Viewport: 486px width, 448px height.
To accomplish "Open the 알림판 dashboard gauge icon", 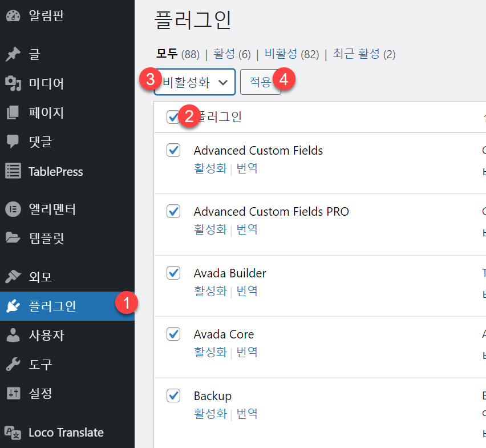I will (x=13, y=16).
